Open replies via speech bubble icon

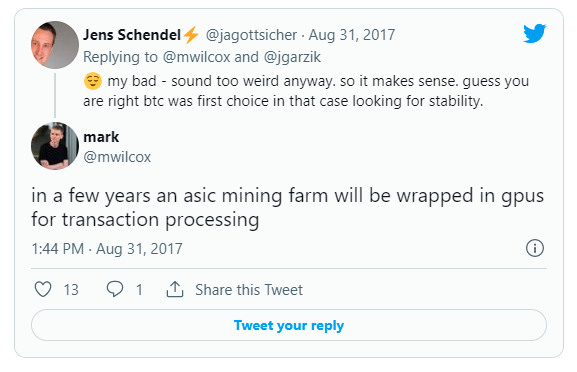point(115,289)
